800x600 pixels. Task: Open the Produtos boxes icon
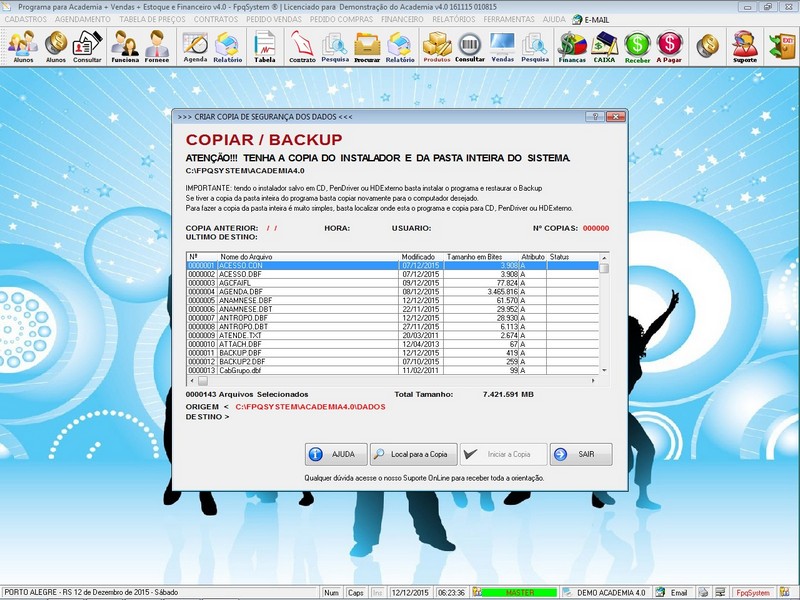(437, 46)
